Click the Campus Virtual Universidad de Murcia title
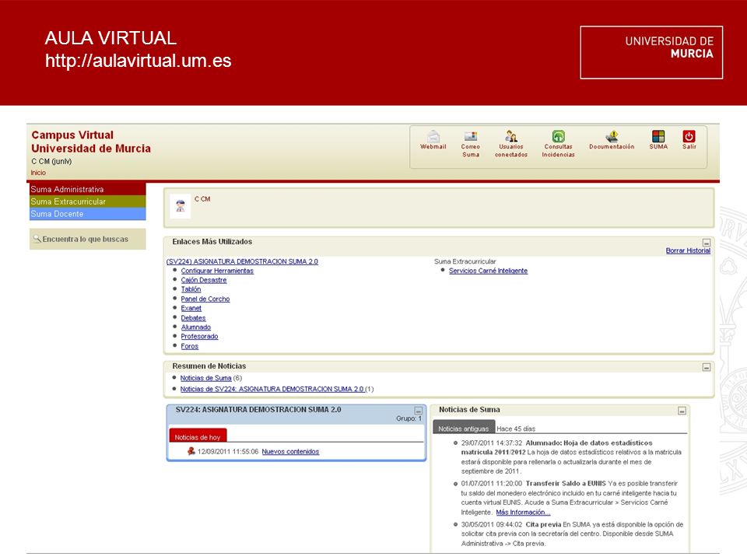 tap(91, 142)
